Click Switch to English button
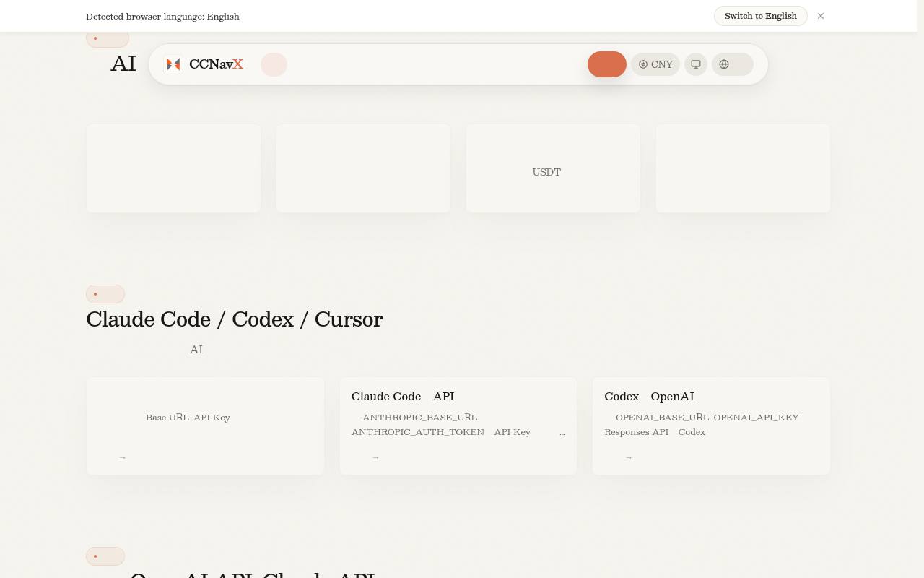Screen dimensions: 924x578 click(x=761, y=16)
